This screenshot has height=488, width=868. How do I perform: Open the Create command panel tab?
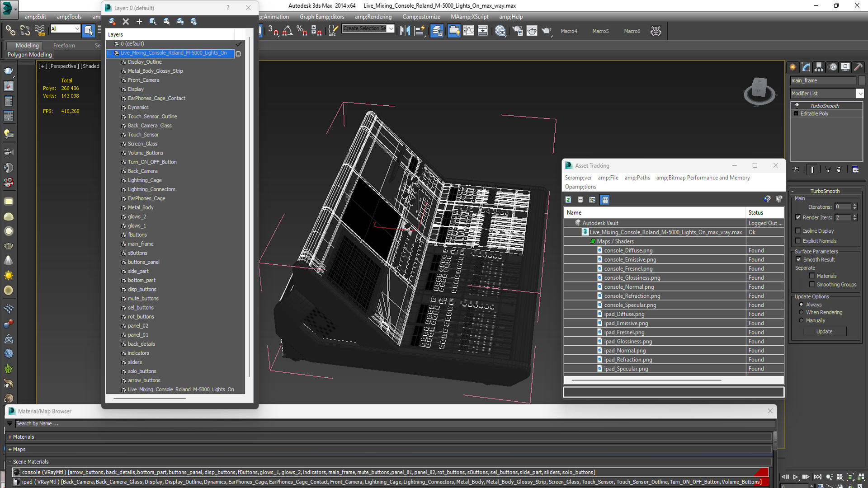(793, 67)
